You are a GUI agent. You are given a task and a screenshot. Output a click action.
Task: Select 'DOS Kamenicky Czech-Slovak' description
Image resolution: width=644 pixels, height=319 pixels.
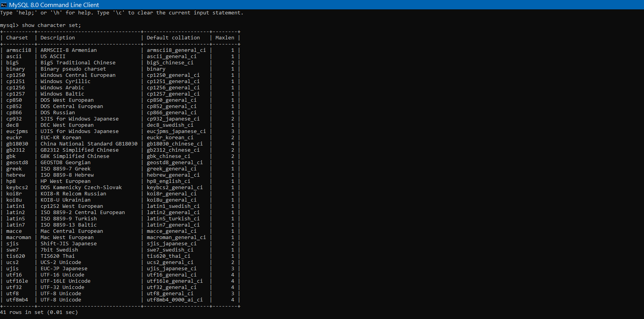point(81,188)
